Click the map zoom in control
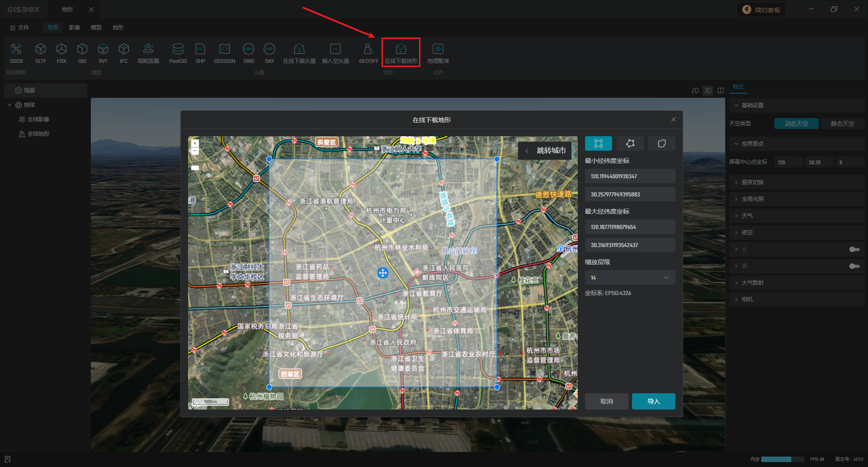The image size is (868, 467). tap(195, 143)
